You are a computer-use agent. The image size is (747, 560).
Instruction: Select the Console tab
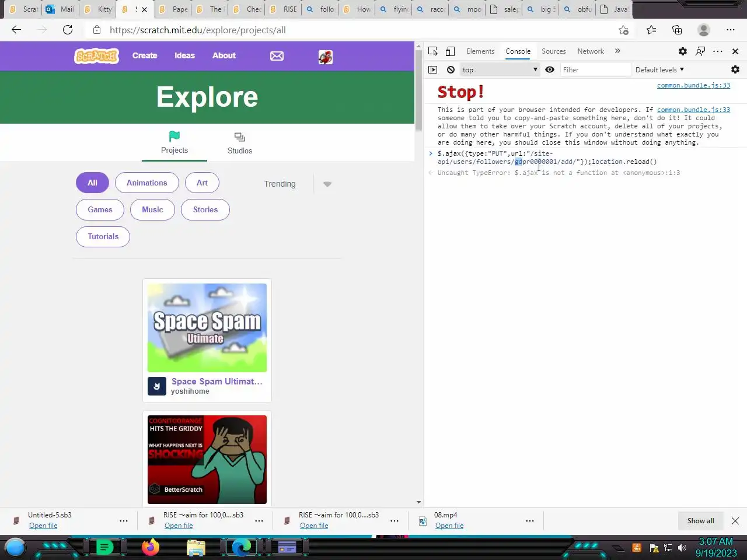pos(518,51)
